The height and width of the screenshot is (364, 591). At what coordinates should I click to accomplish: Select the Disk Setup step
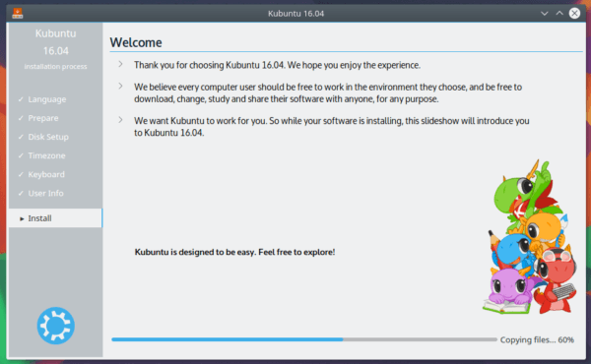click(48, 137)
